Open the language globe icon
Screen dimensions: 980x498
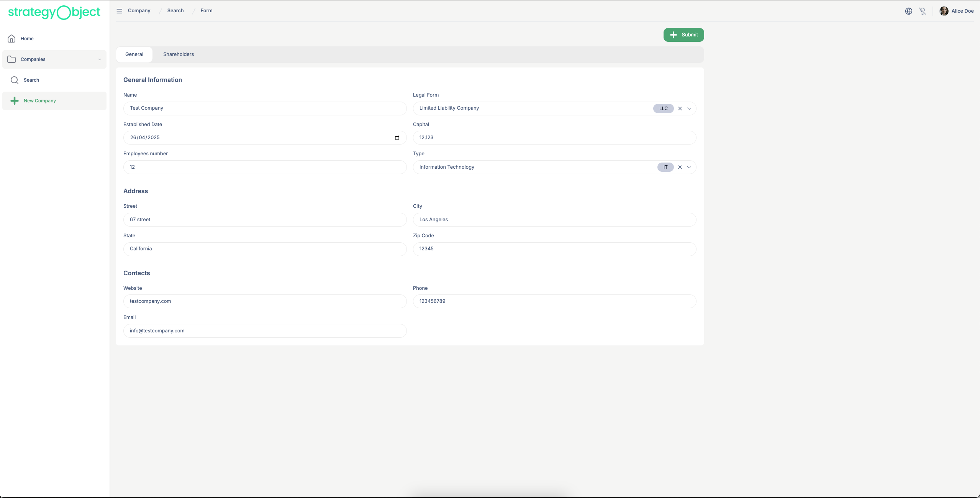(x=908, y=11)
